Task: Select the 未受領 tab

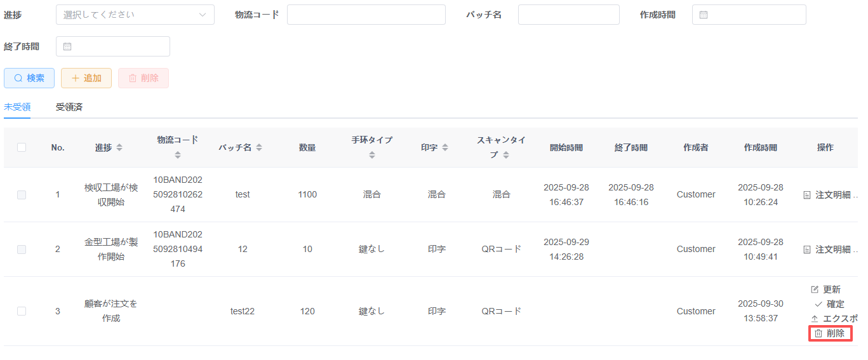Action: (17, 107)
